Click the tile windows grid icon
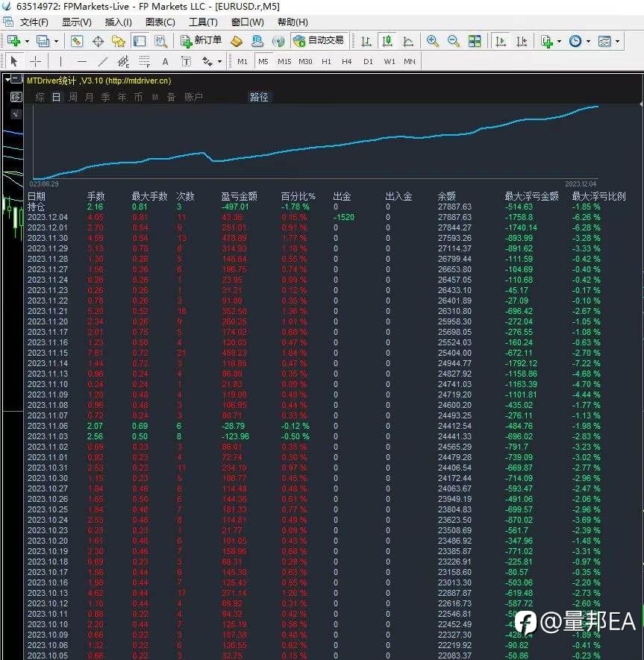Image resolution: width=644 pixels, height=660 pixels. (x=475, y=41)
